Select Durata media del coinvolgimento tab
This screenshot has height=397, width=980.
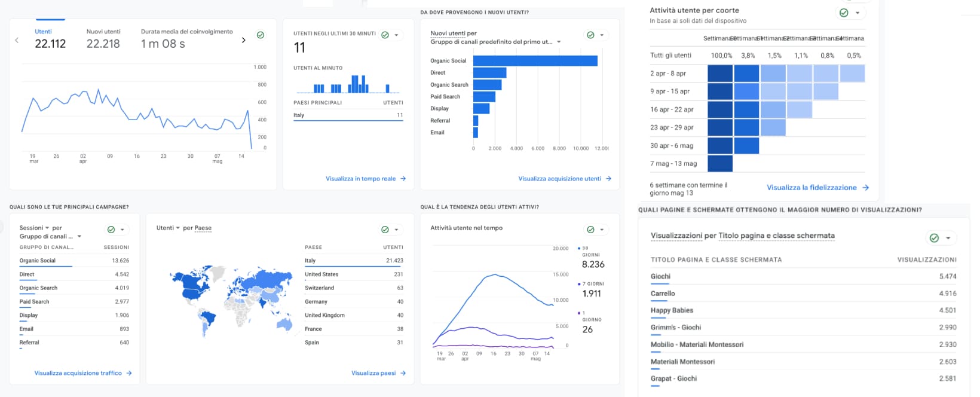(x=186, y=39)
